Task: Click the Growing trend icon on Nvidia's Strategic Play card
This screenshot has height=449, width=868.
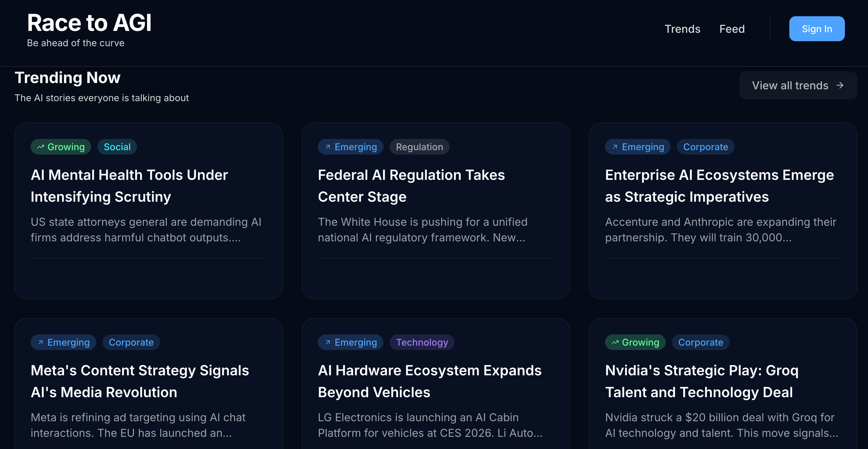Action: tap(615, 343)
